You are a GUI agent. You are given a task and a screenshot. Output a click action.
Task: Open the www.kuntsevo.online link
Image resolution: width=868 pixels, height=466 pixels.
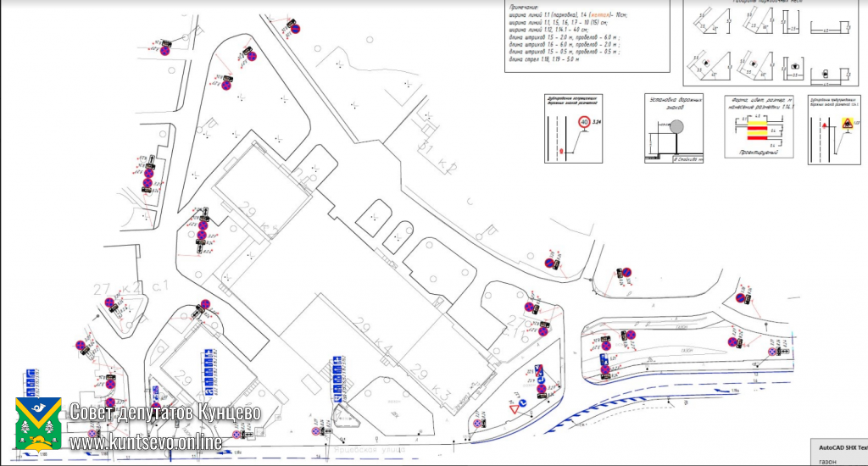[146, 442]
